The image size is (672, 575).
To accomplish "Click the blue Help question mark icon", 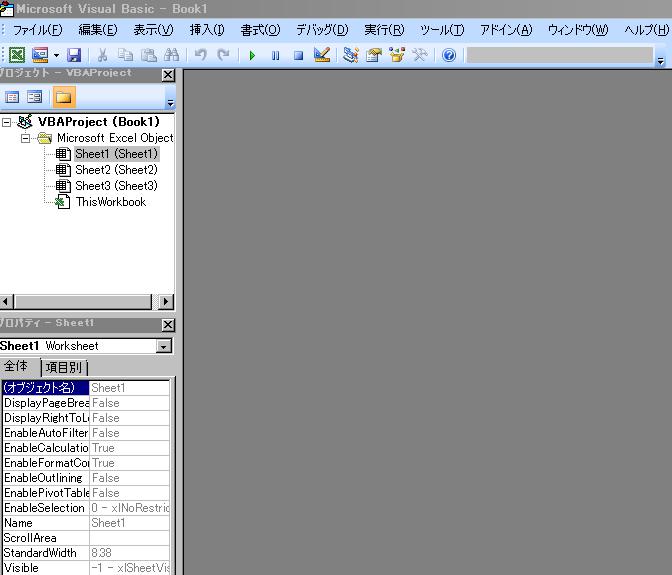I will [449, 55].
